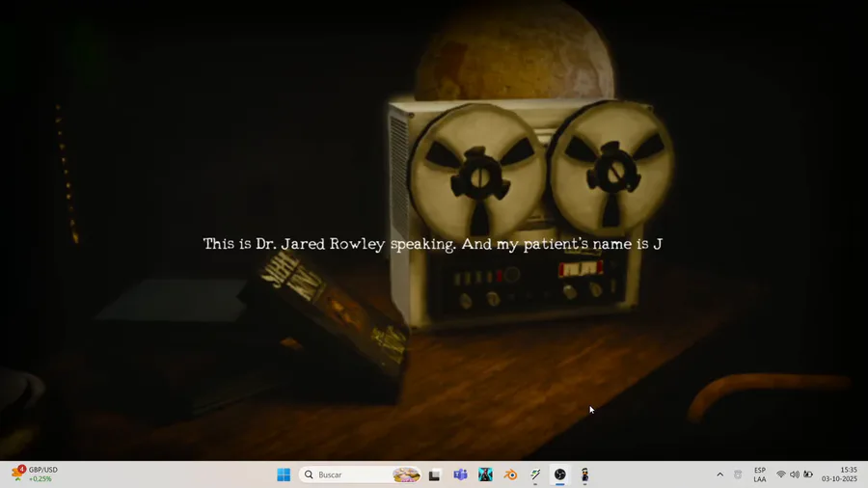The width and height of the screenshot is (868, 488).
Task: Launch Microsoft Teams from the taskbar
Action: pos(460,474)
